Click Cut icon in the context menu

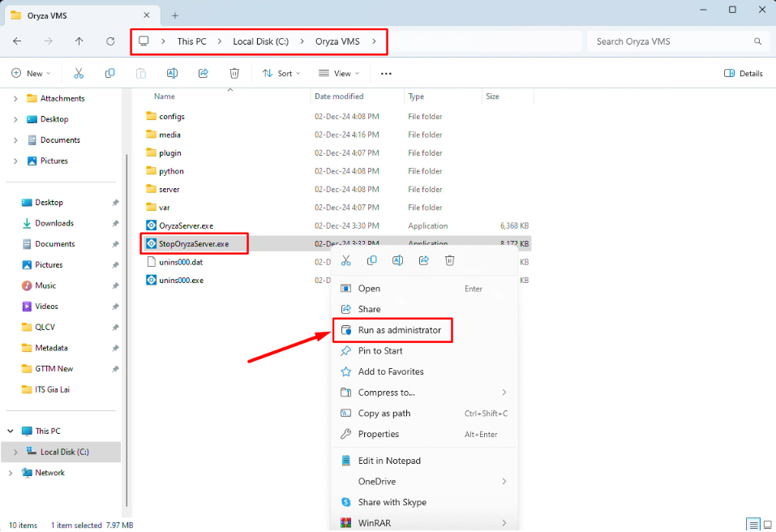click(346, 260)
